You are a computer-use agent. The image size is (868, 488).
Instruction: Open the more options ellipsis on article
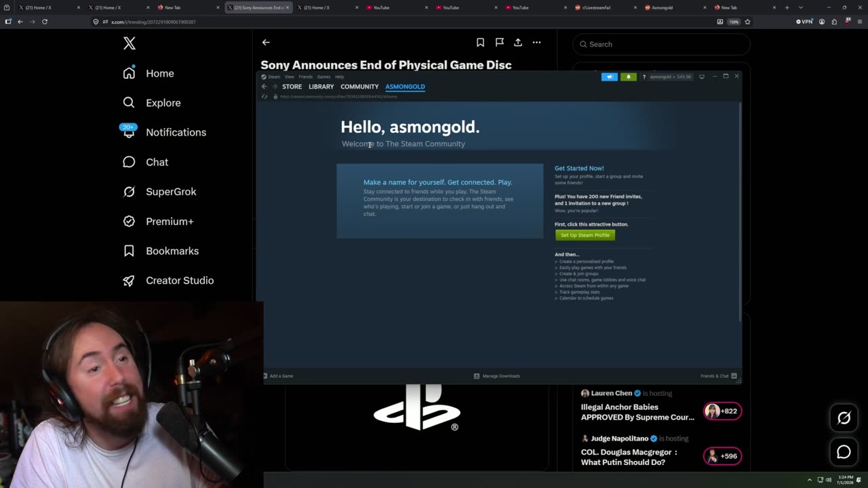pyautogui.click(x=536, y=42)
